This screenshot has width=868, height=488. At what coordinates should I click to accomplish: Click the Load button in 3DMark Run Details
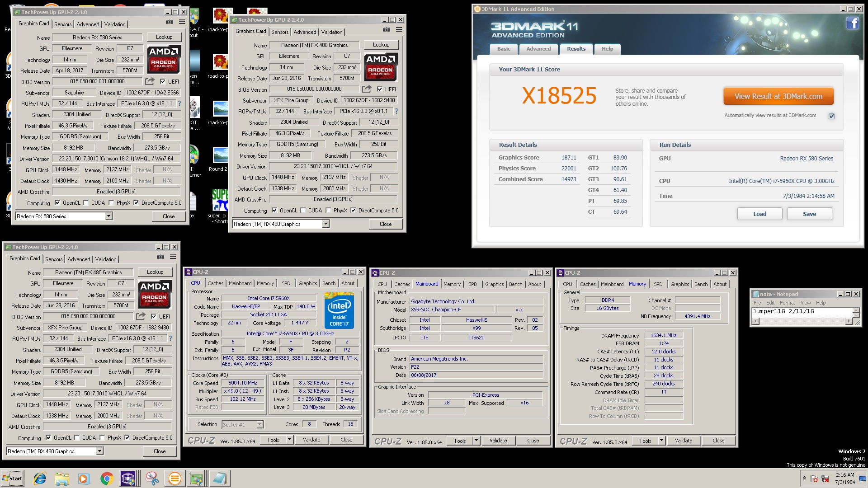pyautogui.click(x=759, y=214)
